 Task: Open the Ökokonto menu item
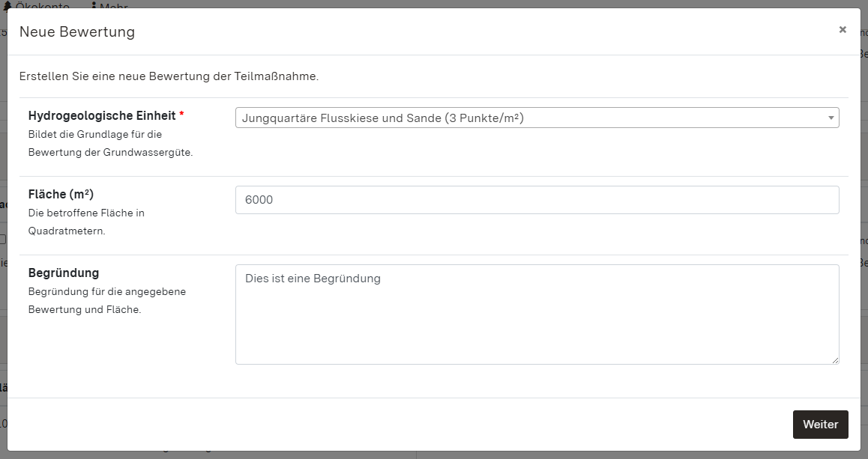point(41,6)
